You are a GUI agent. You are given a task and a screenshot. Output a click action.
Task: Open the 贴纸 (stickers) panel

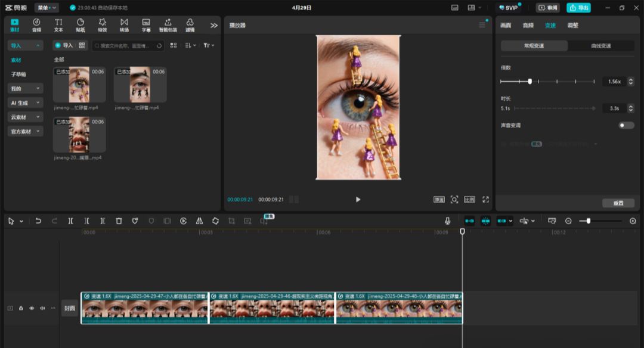(x=80, y=25)
